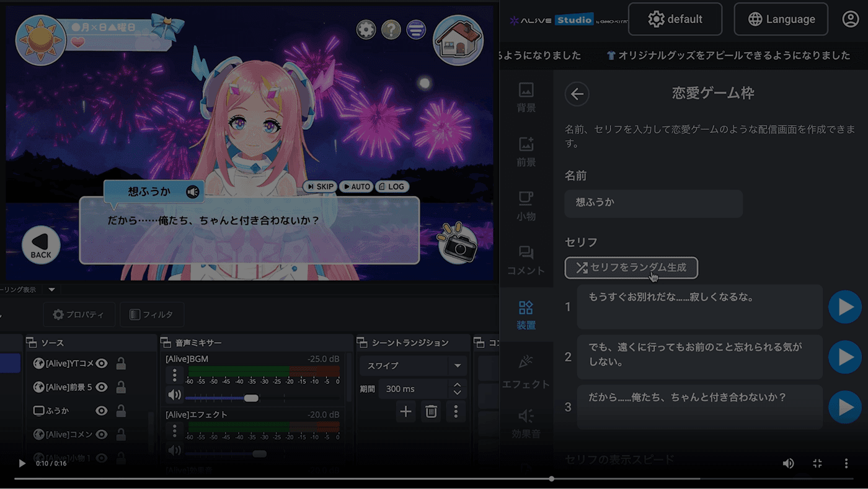This screenshot has width=868, height=489.
Task: Open the hamburger menu icon in game preview
Action: click(416, 29)
